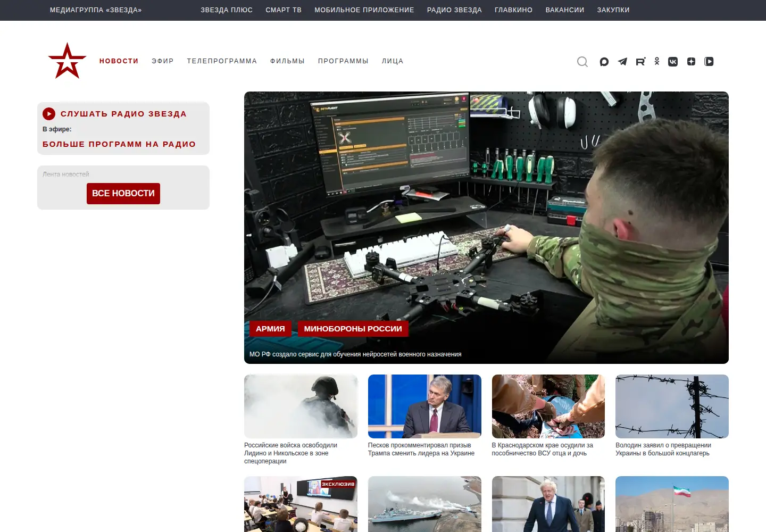Click the Zvezda red star logo
The width and height of the screenshot is (766, 532).
67,61
